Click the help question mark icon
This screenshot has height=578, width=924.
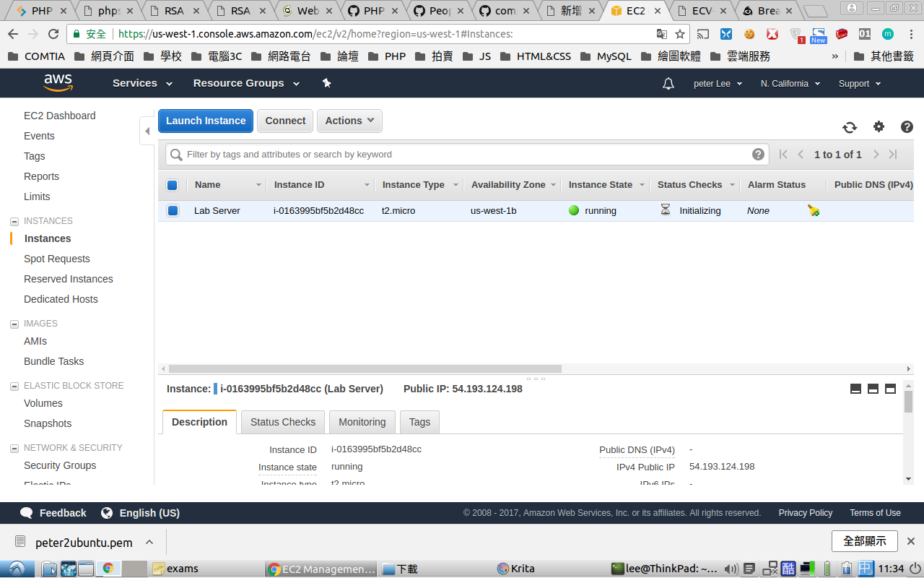tap(907, 126)
